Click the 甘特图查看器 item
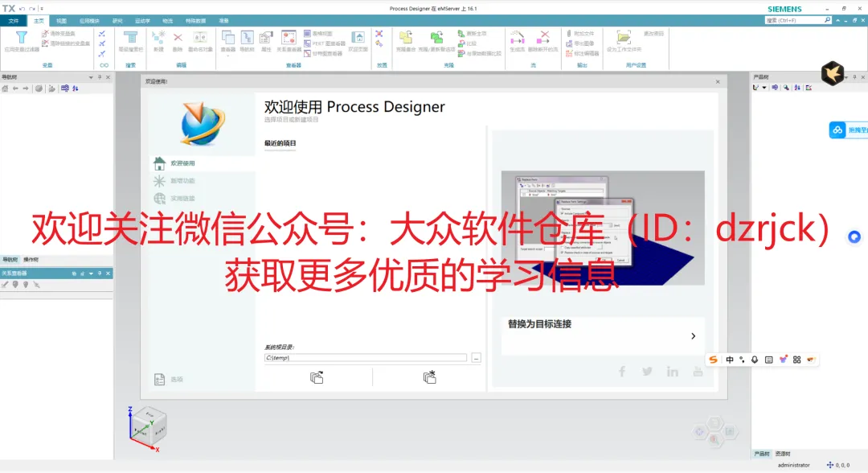 click(323, 53)
